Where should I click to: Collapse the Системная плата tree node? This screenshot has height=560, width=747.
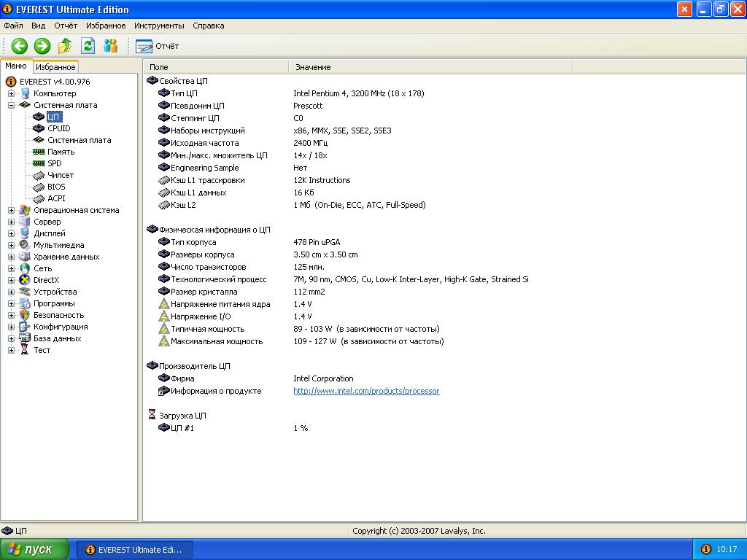point(11,105)
